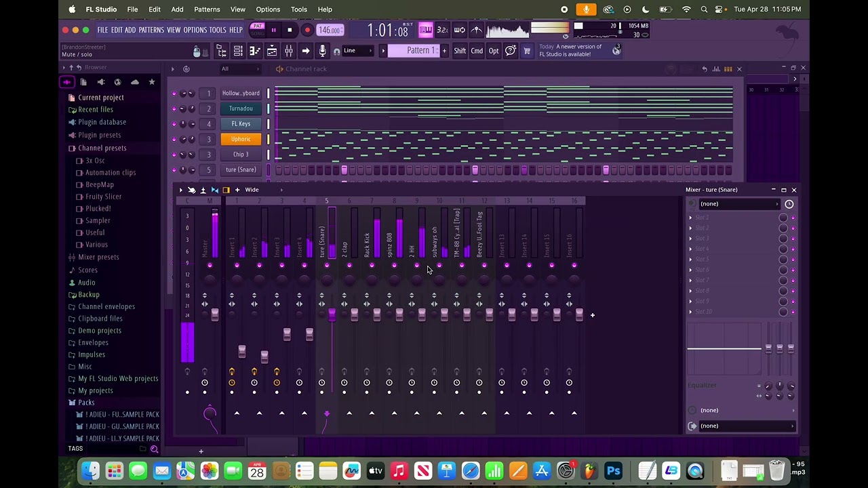The height and width of the screenshot is (488, 868).
Task: Open Finder in the Dock
Action: pyautogui.click(x=90, y=471)
